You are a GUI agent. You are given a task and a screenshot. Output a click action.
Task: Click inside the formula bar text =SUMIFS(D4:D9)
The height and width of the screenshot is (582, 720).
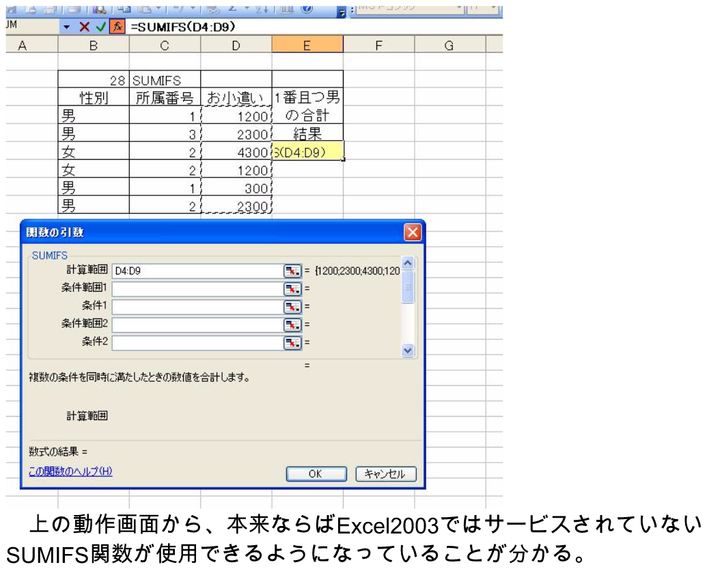[x=183, y=27]
